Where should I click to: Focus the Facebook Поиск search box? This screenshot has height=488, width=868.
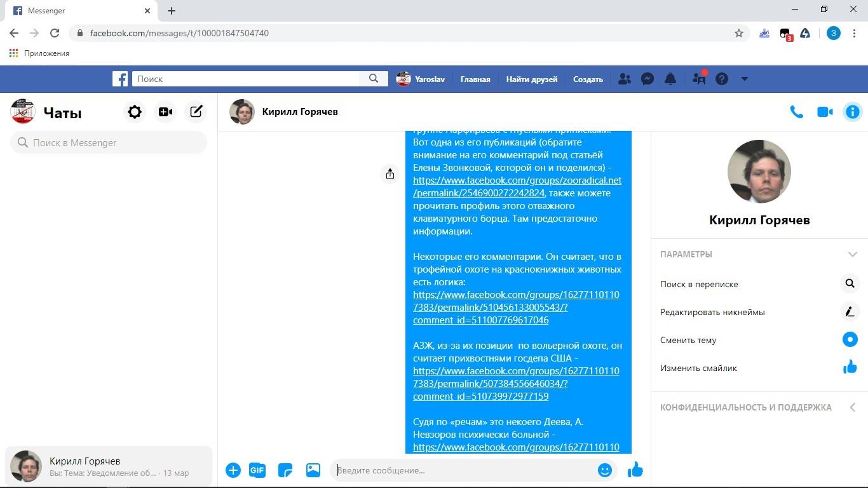[x=245, y=79]
